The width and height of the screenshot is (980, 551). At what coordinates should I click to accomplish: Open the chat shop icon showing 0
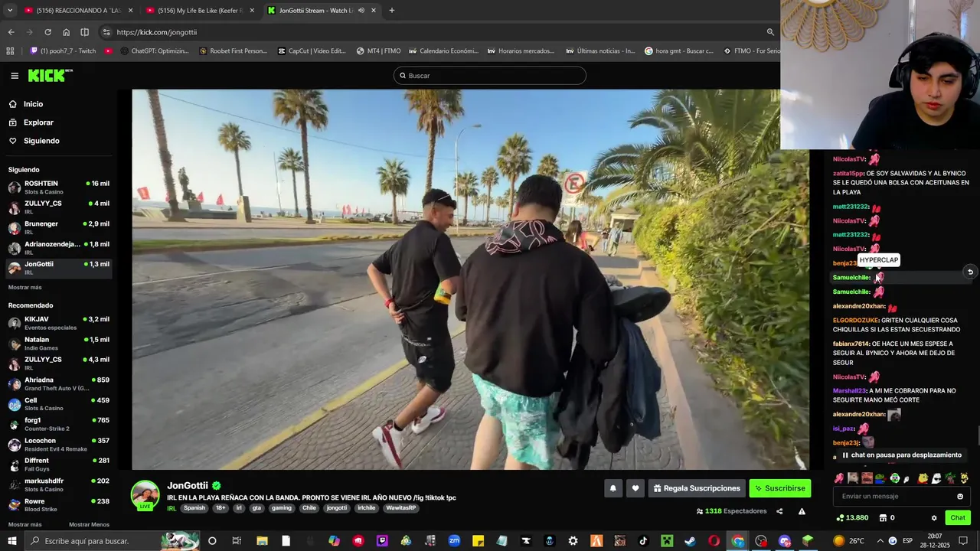coord(887,518)
